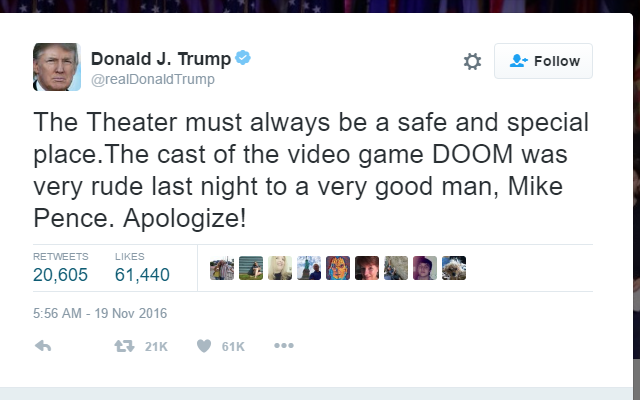Image resolution: width=640 pixels, height=400 pixels.
Task: Open Donald J. Trump profile photo
Action: tap(57, 67)
